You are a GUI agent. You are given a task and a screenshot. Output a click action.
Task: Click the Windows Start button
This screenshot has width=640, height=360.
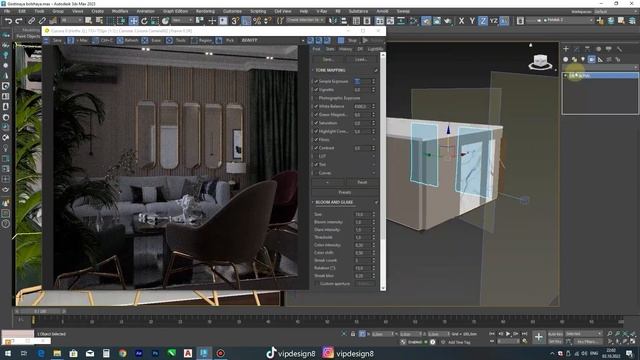pyautogui.click(x=8, y=353)
